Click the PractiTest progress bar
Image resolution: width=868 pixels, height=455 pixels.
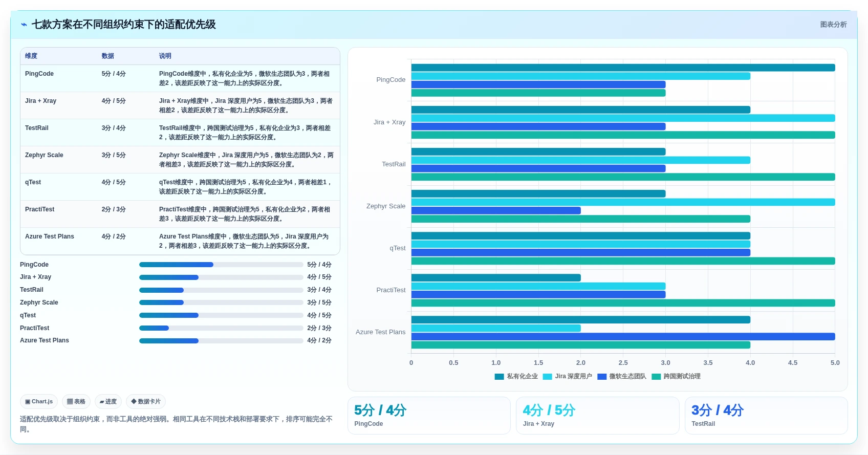[x=221, y=328]
